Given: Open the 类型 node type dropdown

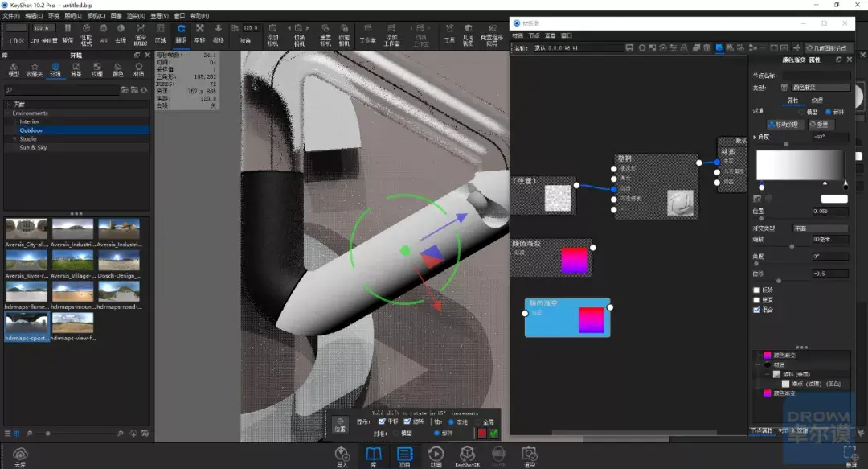Looking at the screenshot, I should tap(821, 88).
